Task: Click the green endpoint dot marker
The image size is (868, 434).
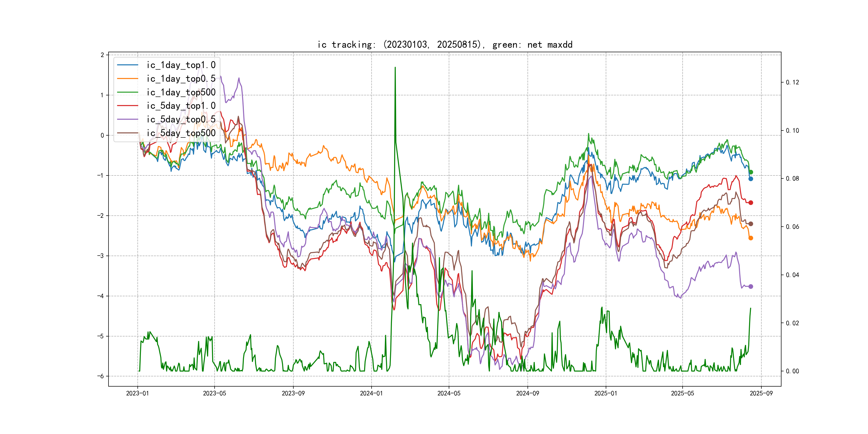Action: tap(751, 172)
